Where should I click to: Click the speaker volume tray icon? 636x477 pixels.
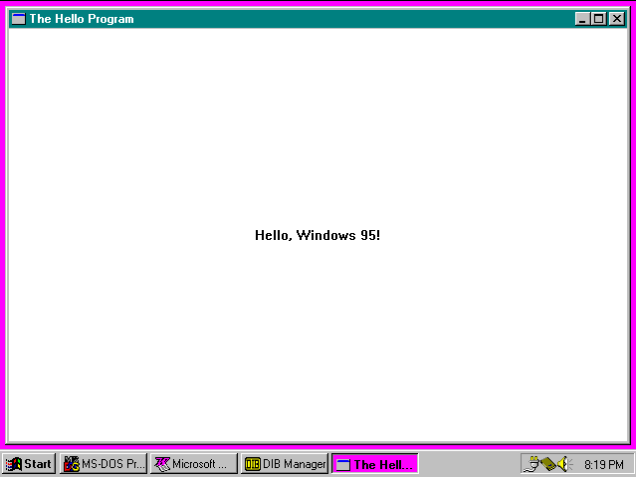point(565,464)
